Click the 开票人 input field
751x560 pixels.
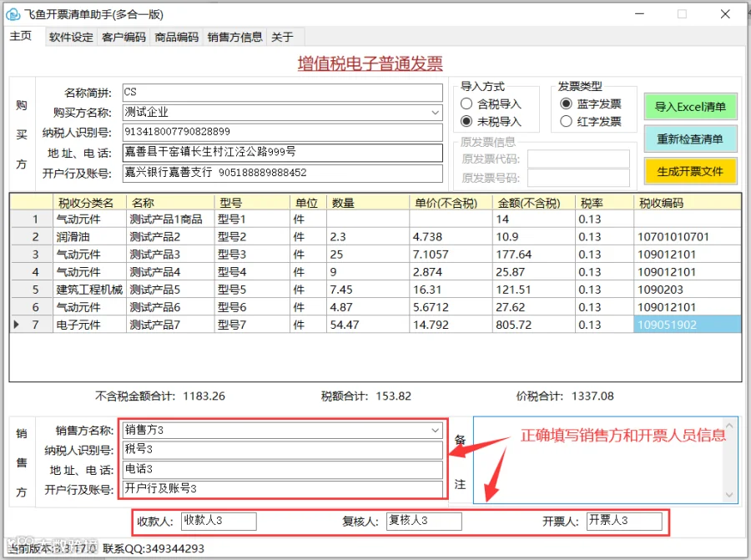point(624,521)
